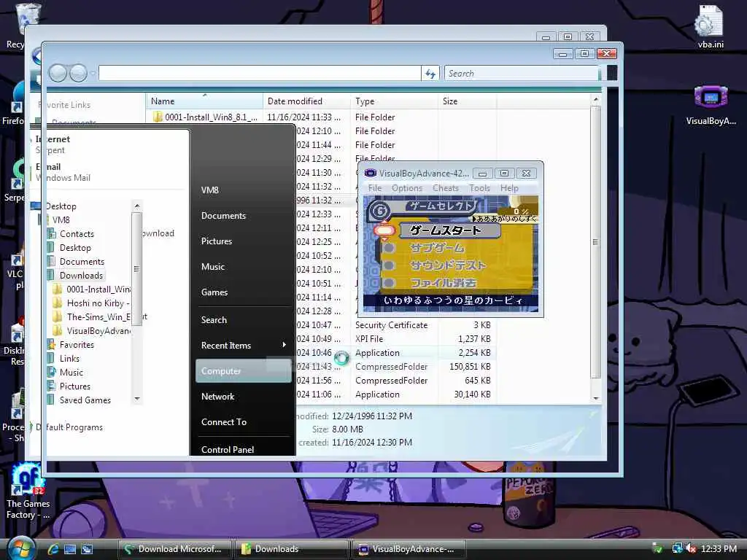747x560 pixels.
Task: Select Downloads in the folder tree
Action: point(81,275)
